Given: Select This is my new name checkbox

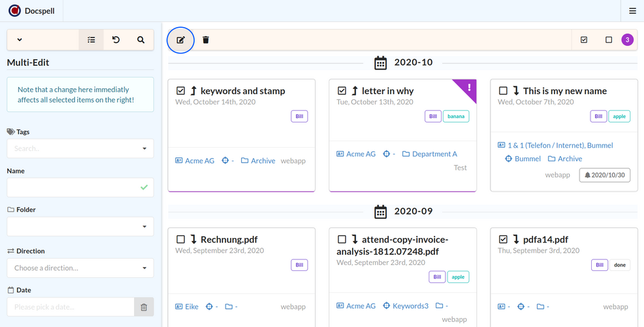Looking at the screenshot, I should [x=503, y=91].
